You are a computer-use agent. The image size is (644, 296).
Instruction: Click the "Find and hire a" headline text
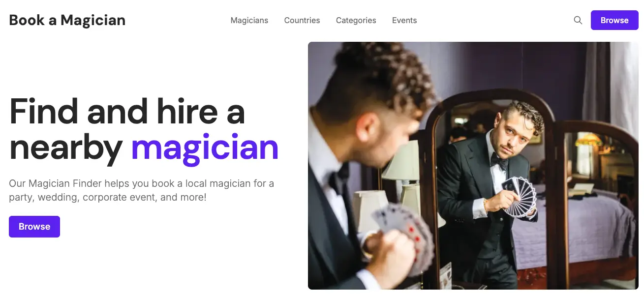click(127, 111)
